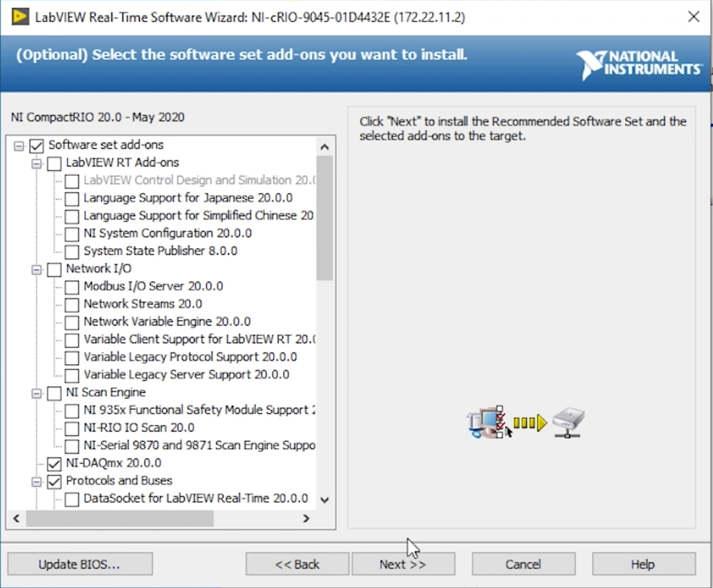This screenshot has height=588, width=713.
Task: Collapse the NI Scan Engine node
Action: 37,393
